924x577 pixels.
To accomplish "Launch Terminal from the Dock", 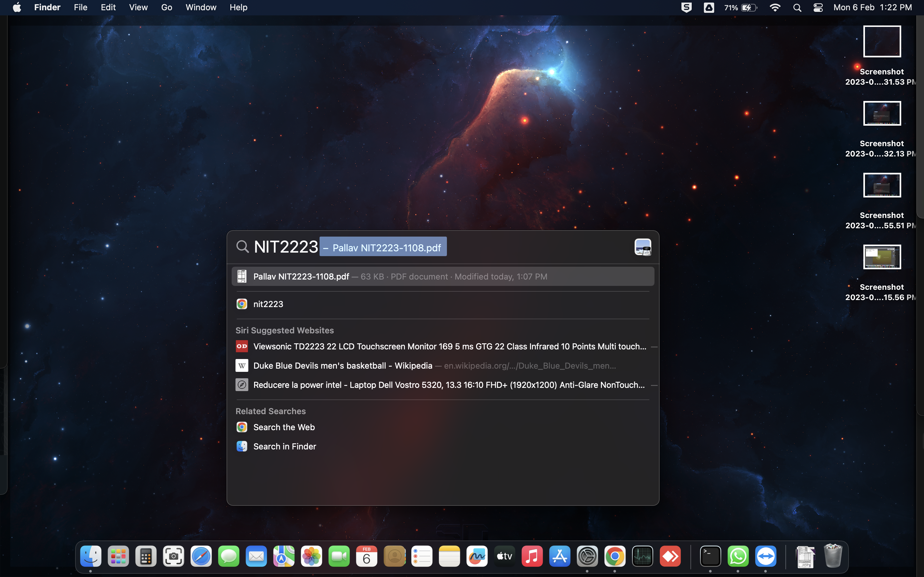I will [710, 556].
